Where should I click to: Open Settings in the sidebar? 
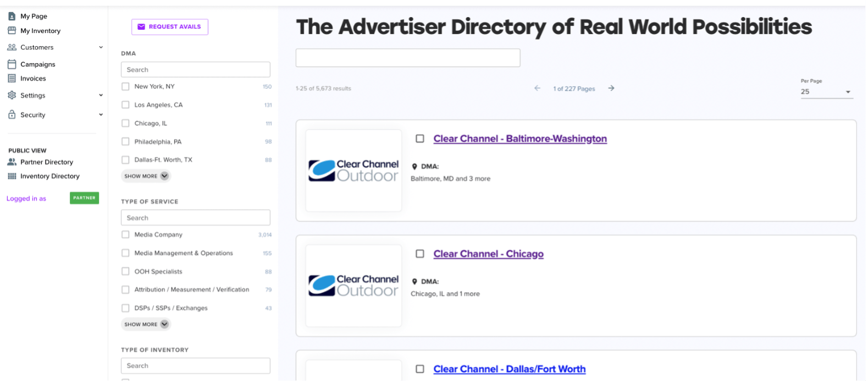(x=33, y=95)
